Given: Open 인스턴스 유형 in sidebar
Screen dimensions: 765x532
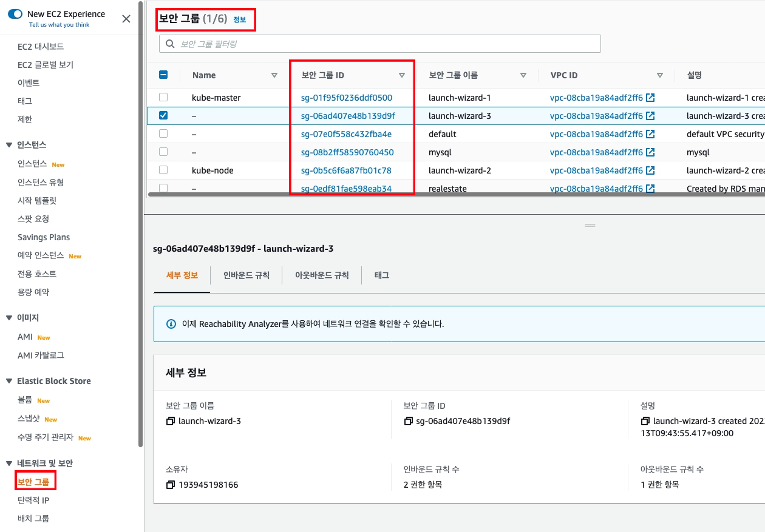Looking at the screenshot, I should click(x=41, y=183).
